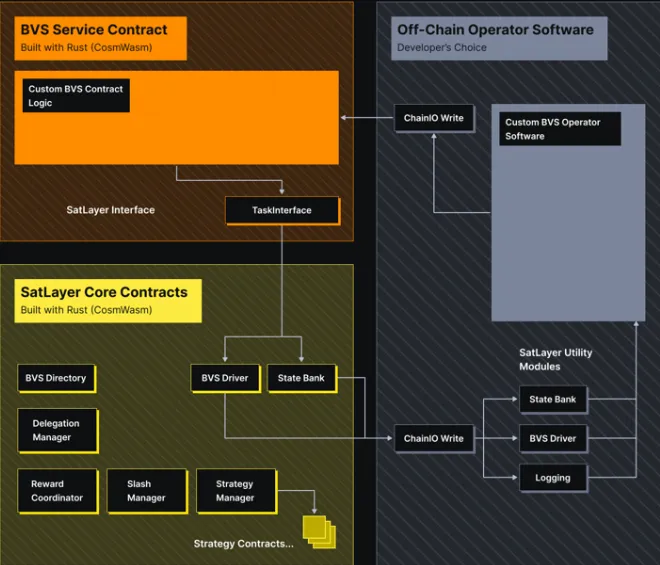Open the Delegation Manager box
Image resolution: width=660 pixels, height=565 pixels.
tap(57, 430)
